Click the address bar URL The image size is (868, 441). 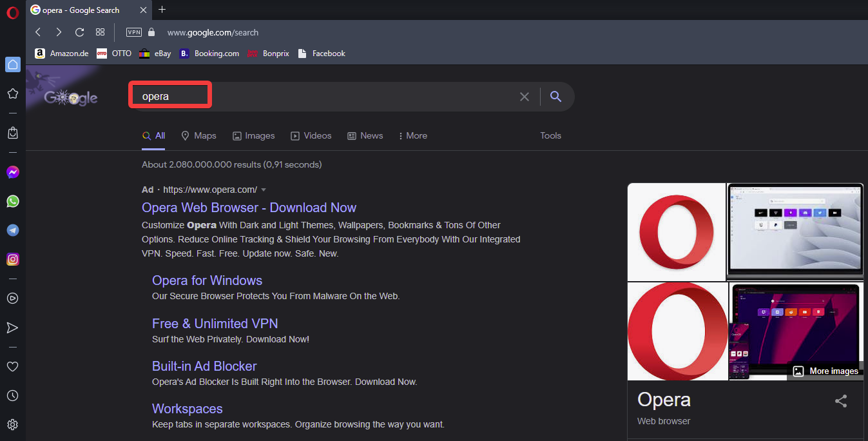pyautogui.click(x=213, y=32)
